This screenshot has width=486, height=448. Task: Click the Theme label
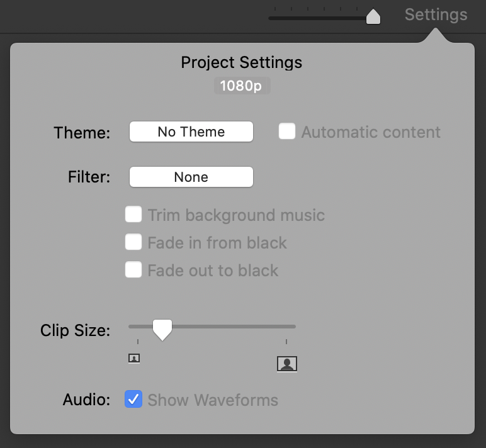click(82, 133)
